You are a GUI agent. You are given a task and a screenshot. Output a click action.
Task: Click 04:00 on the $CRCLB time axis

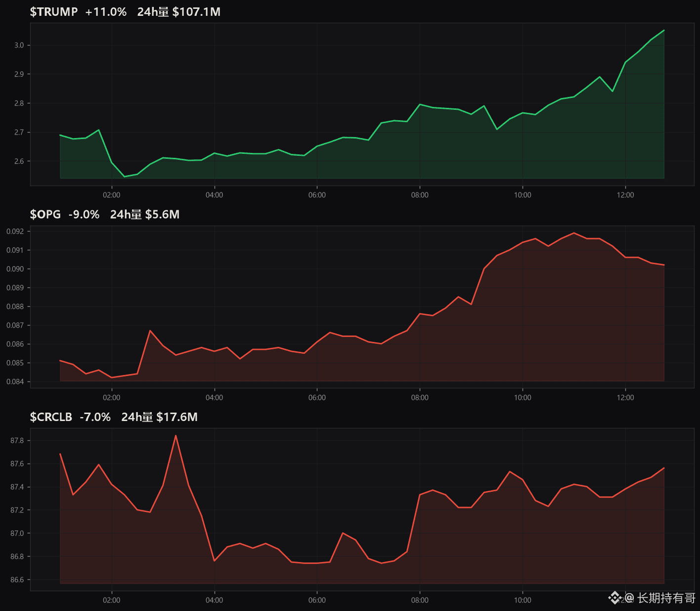215,600
